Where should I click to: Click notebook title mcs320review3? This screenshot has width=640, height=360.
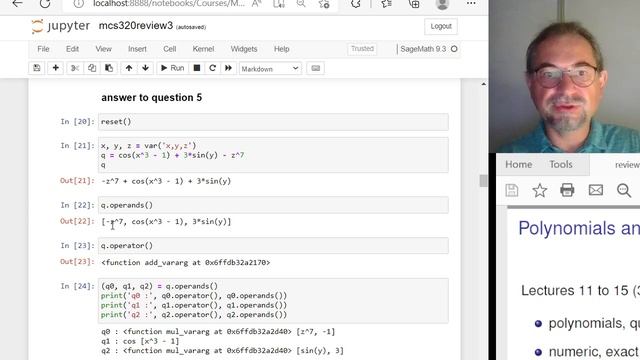pos(136,26)
